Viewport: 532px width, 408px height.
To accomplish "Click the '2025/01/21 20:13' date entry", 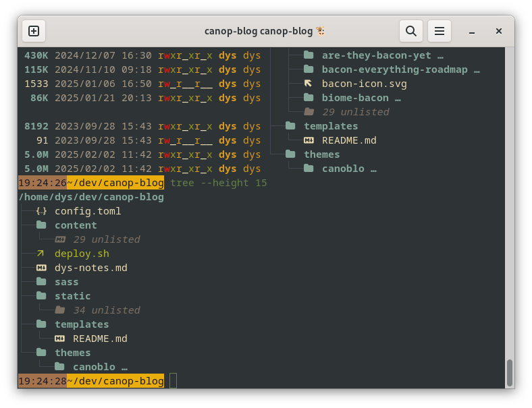I will [x=103, y=98].
